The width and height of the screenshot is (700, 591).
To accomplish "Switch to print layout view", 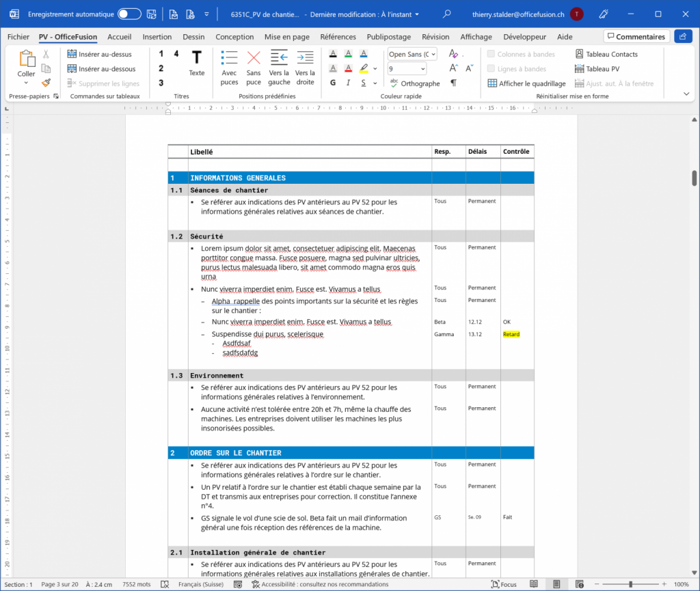I will (556, 584).
